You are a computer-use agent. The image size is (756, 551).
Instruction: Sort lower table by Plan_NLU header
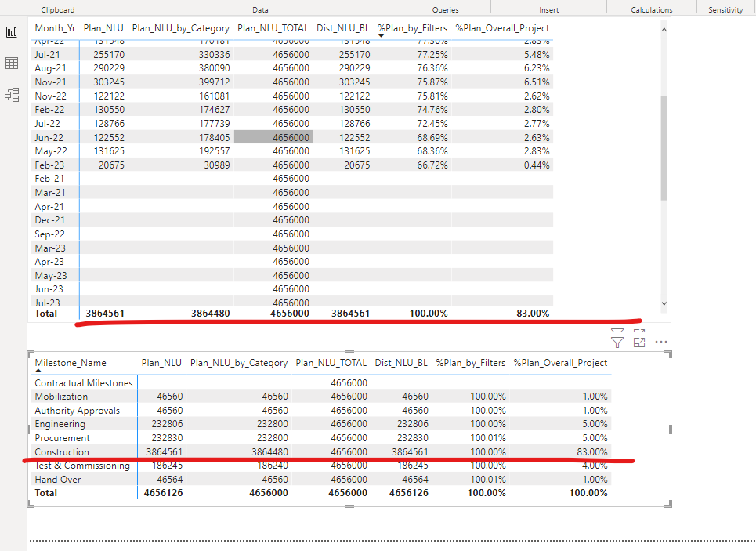coord(161,363)
